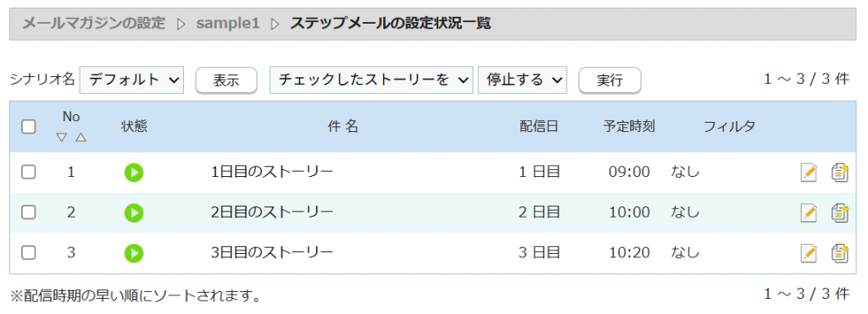Tick checkbox for story No 1
Viewport: 868px width, 314px height.
tap(29, 173)
